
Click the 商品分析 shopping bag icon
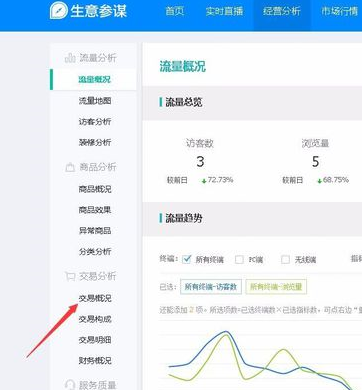click(x=70, y=167)
